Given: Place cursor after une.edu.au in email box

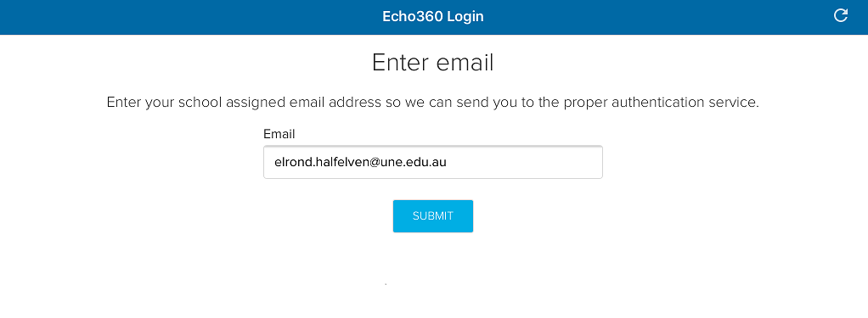Looking at the screenshot, I should 448,162.
